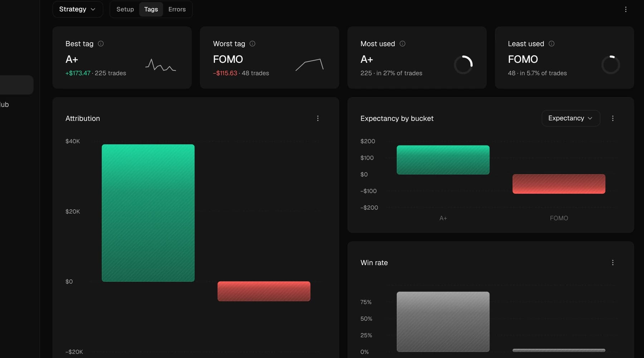The width and height of the screenshot is (644, 358).
Task: Show info tooltip for Best tag
Action: (x=101, y=44)
